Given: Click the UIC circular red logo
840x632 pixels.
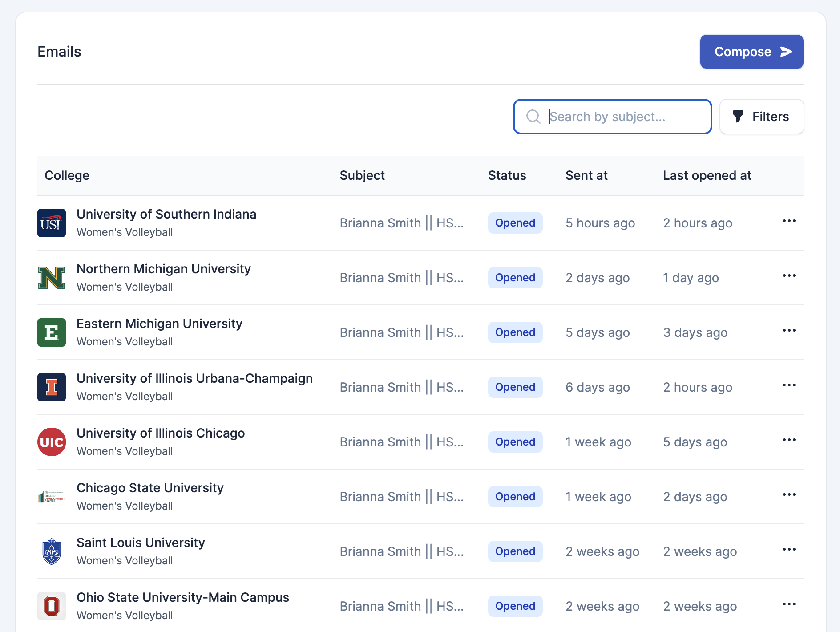Looking at the screenshot, I should [51, 442].
